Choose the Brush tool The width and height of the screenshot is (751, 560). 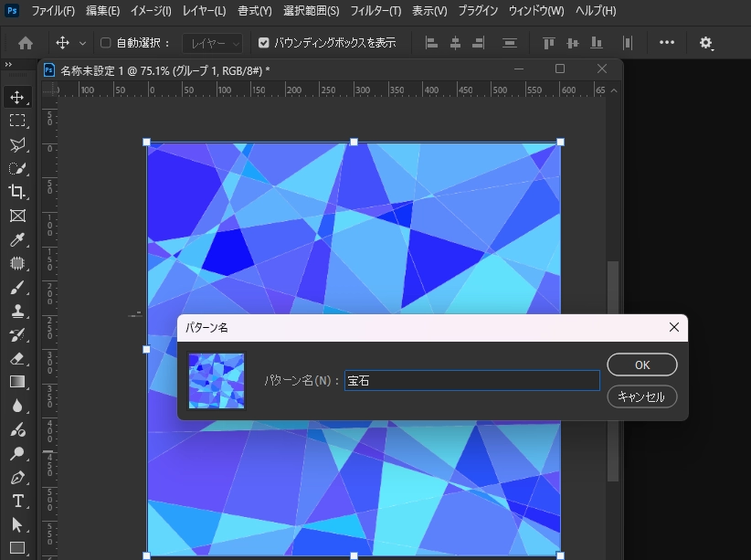click(16, 287)
